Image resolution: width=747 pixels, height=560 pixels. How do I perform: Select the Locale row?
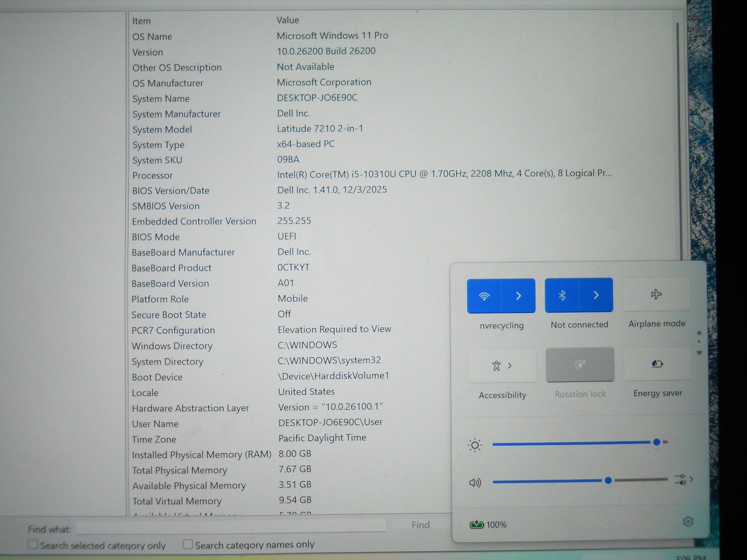(289, 392)
